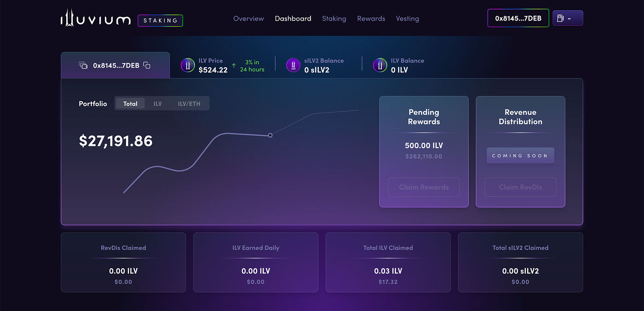Screen dimensions: 644x311
Task: Click the green up arrow price indicator
Action: (x=234, y=66)
